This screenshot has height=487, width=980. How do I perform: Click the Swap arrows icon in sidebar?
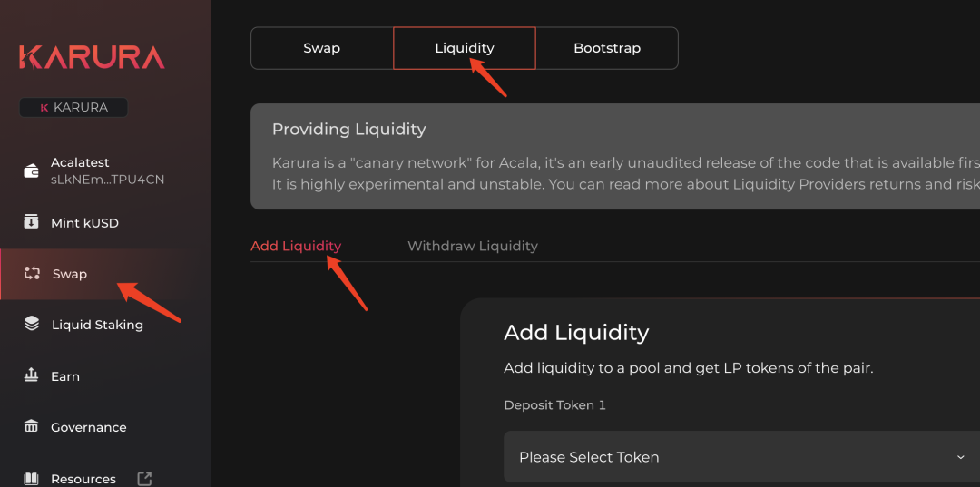coord(32,273)
